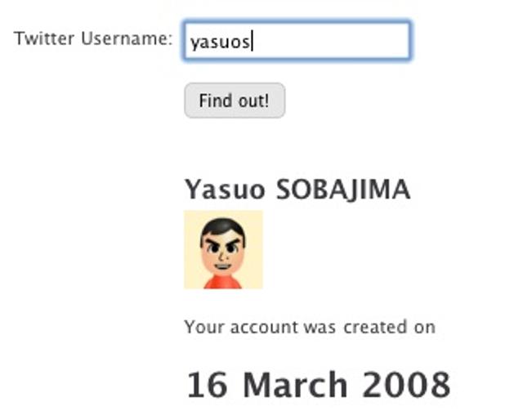Click the word "SOBAJIMA" in the heading
This screenshot has width=523, height=420.
coord(343,190)
